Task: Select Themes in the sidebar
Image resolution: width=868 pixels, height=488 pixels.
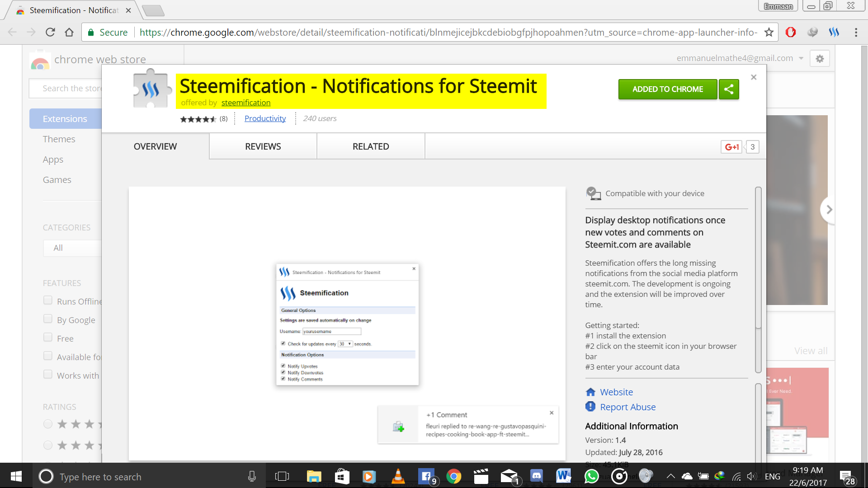Action: point(59,139)
